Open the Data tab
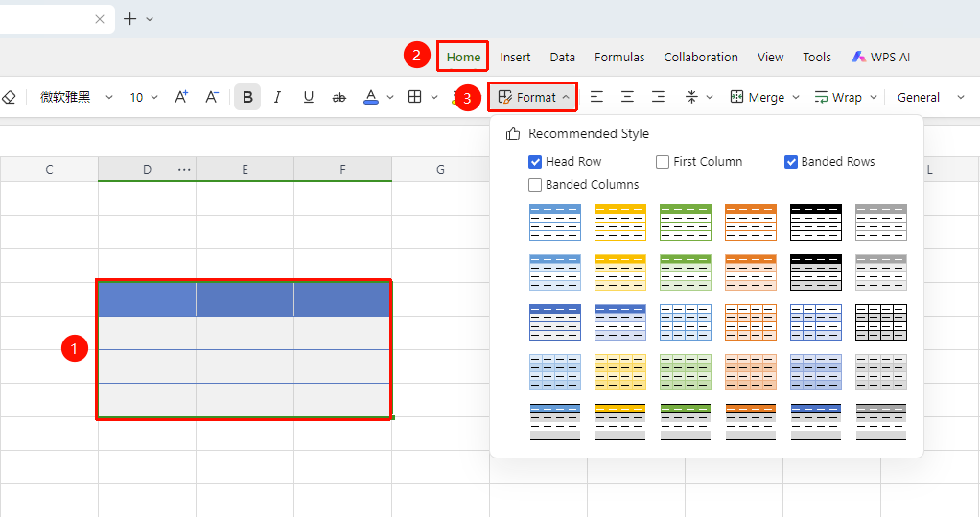Image resolution: width=980 pixels, height=517 pixels. 563,57
